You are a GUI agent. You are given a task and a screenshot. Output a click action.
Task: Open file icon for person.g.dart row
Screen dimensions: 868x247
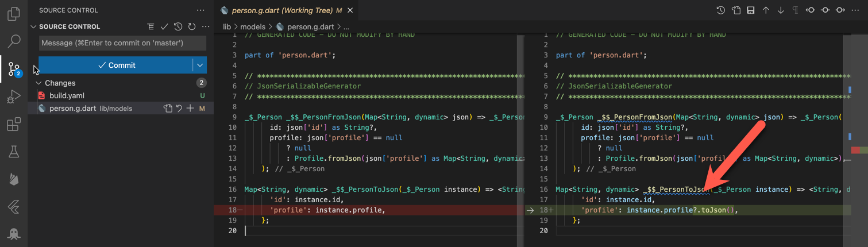click(x=168, y=109)
